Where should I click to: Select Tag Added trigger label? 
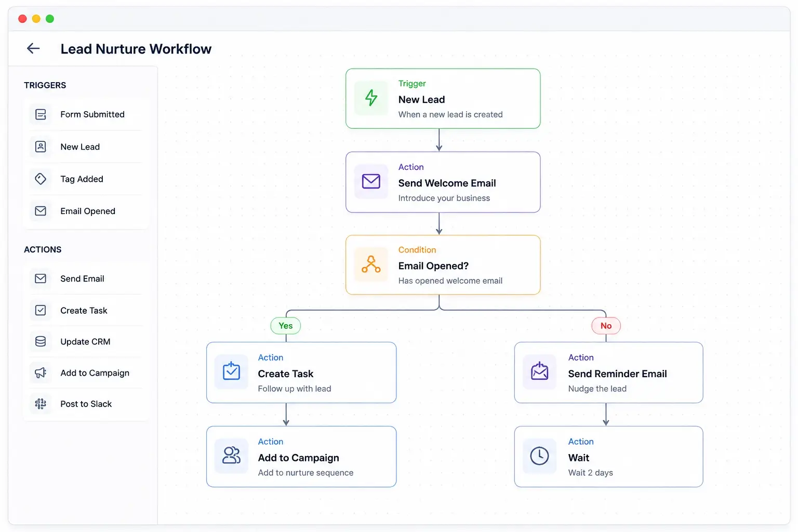(x=82, y=179)
